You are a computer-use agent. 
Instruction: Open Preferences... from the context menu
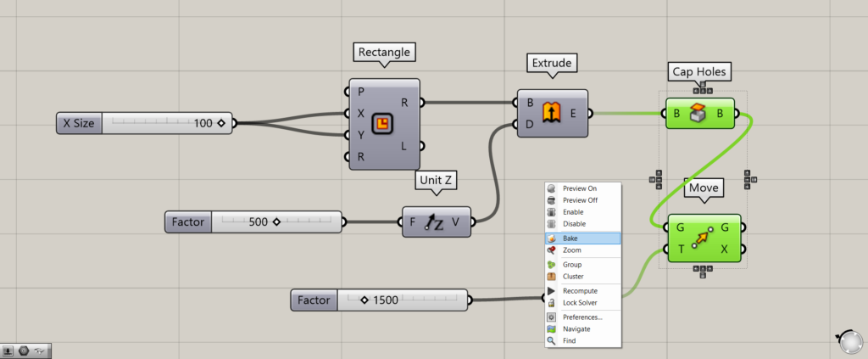(582, 317)
